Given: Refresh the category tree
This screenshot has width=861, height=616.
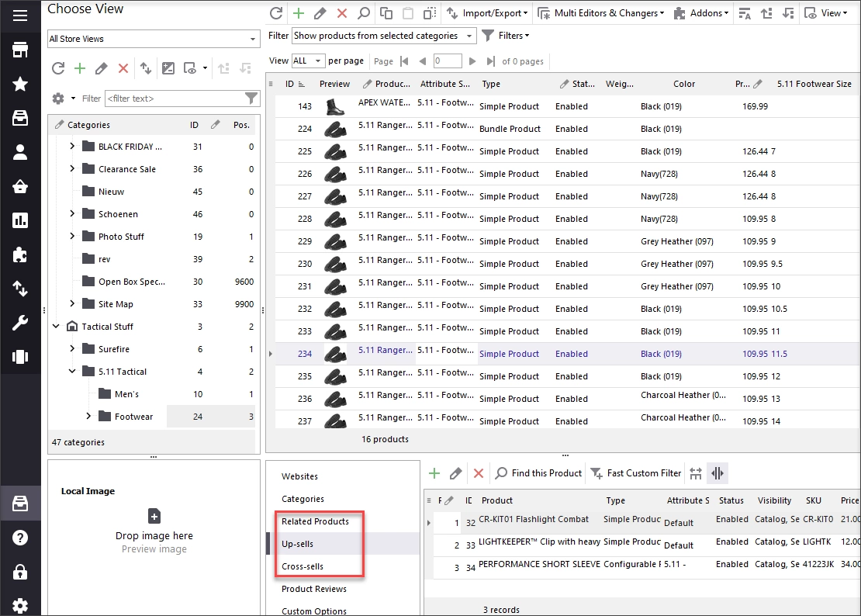Looking at the screenshot, I should (x=58, y=68).
